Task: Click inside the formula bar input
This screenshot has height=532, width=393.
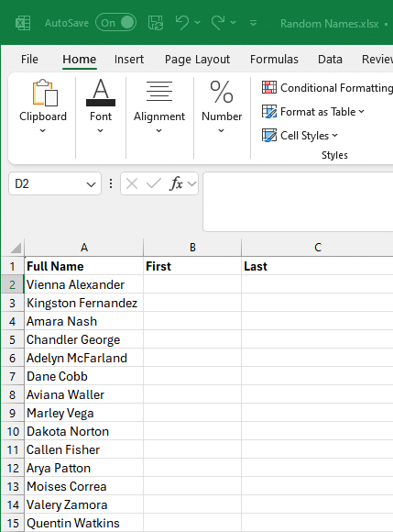Action: click(298, 202)
